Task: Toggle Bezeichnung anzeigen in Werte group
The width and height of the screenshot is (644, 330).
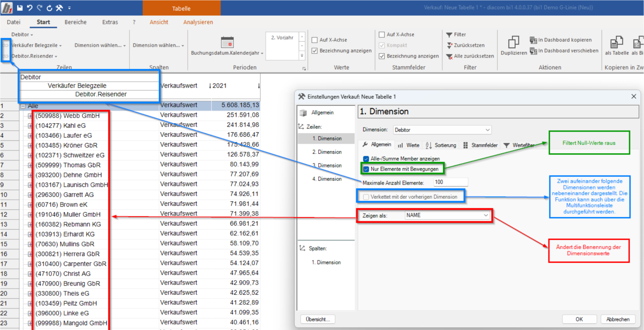Action: coord(315,51)
